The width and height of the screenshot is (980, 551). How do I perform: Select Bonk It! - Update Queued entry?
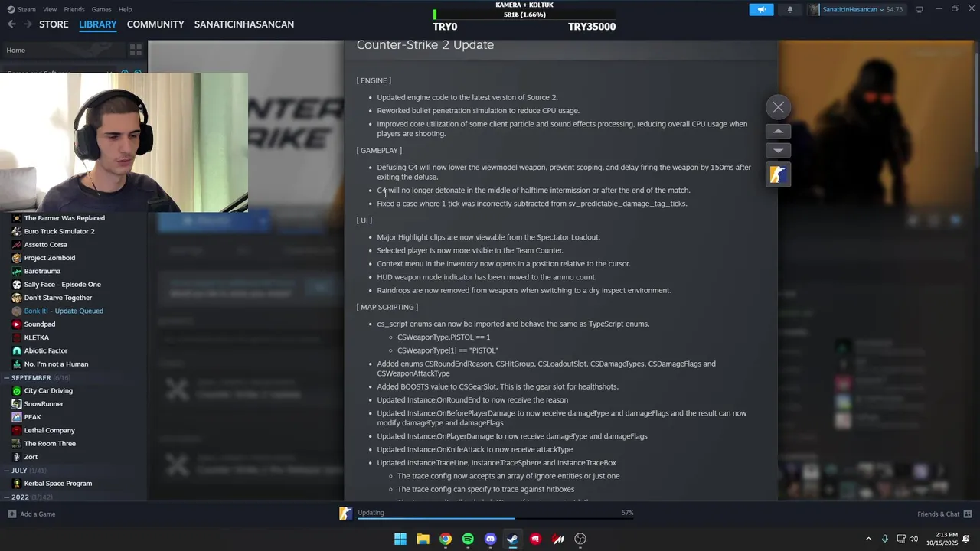[x=64, y=311]
